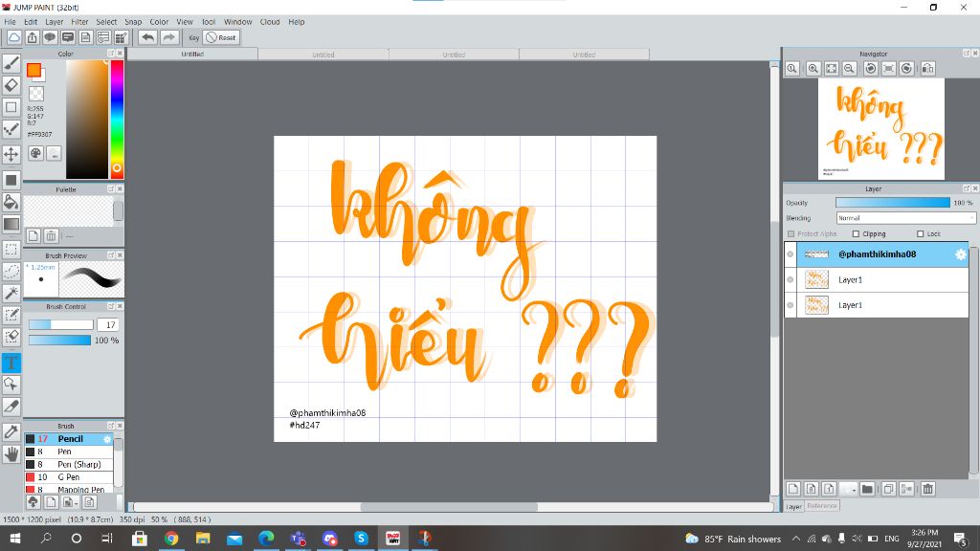Select the Bucket fill tool
Image resolution: width=980 pixels, height=551 pixels.
tap(11, 202)
